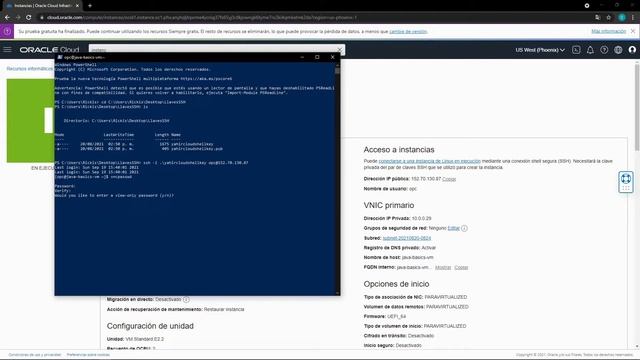
Task: Copy the public IP address with Copiar
Action: 449,179
